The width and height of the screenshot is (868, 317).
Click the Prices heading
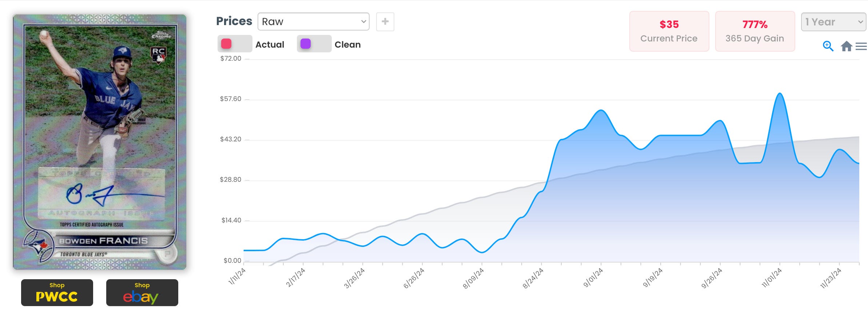pos(234,21)
